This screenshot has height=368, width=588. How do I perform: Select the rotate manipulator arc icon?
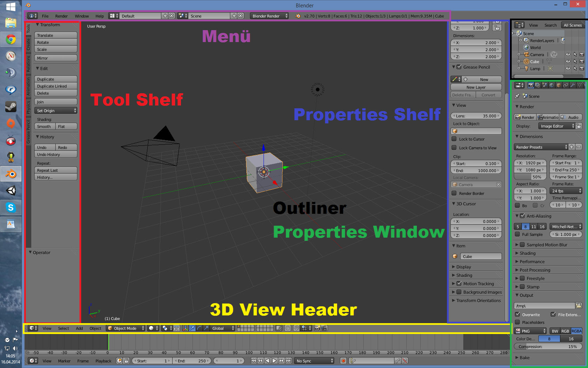click(x=199, y=328)
